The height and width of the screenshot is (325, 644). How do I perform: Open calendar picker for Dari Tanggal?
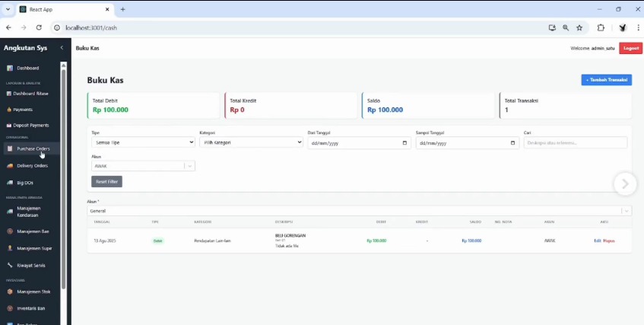coord(404,143)
